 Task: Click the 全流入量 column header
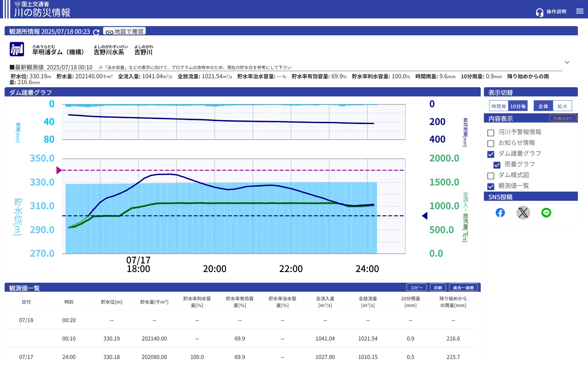(325, 302)
